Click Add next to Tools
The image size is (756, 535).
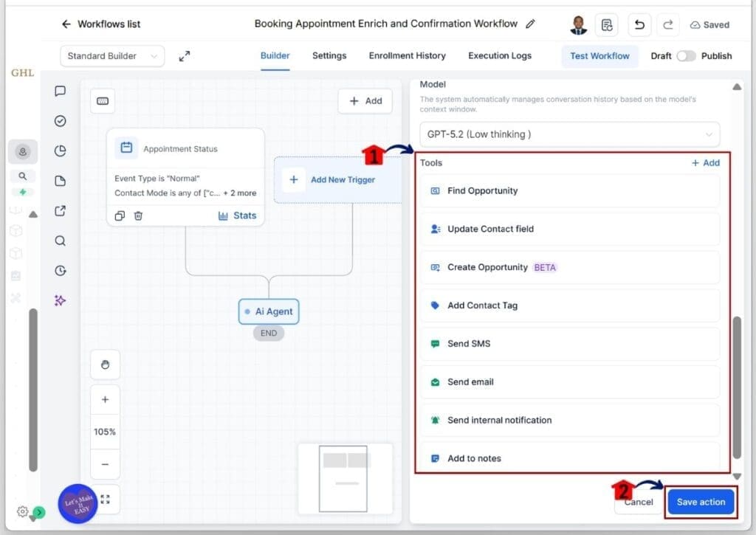click(x=706, y=163)
